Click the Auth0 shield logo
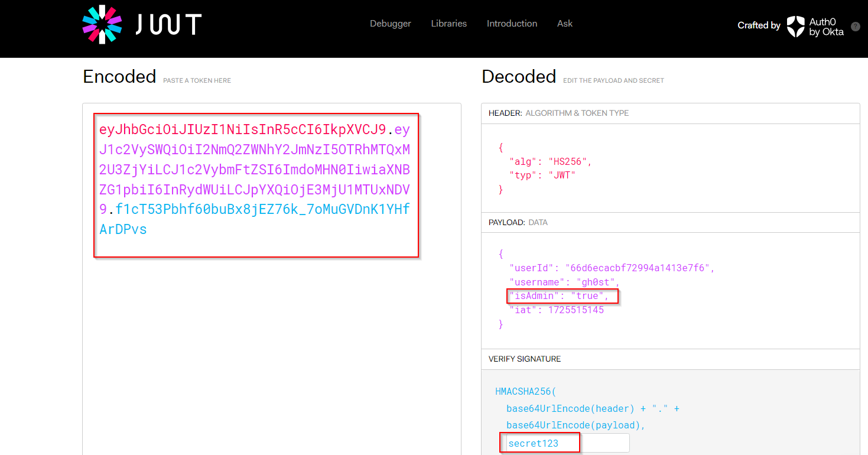 (795, 26)
